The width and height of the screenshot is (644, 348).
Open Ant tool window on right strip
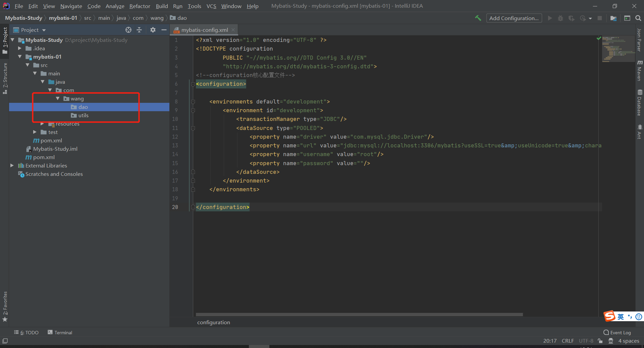(640, 132)
